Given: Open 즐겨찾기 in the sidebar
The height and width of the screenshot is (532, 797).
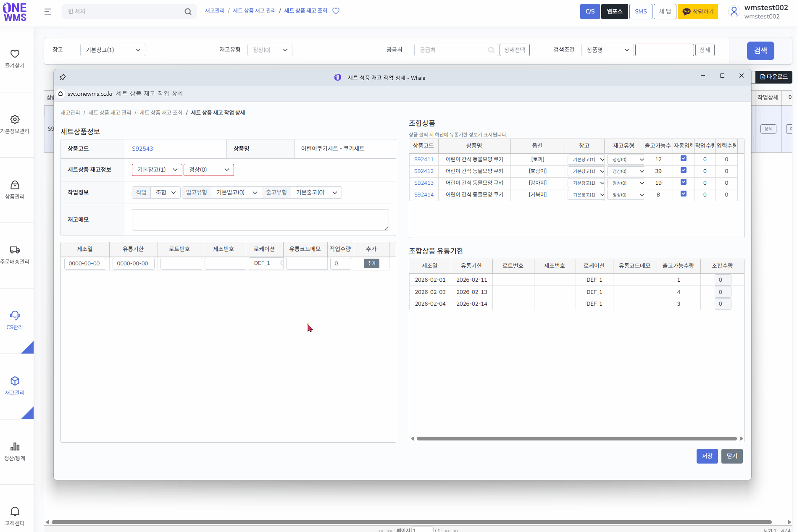Looking at the screenshot, I should tap(15, 59).
